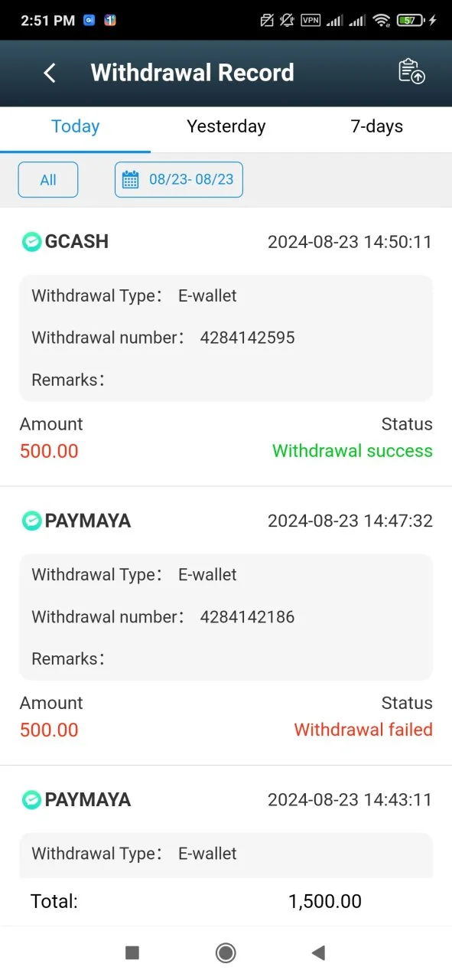This screenshot has width=452, height=980.
Task: Tap the Withdrawal failed status text
Action: (363, 730)
